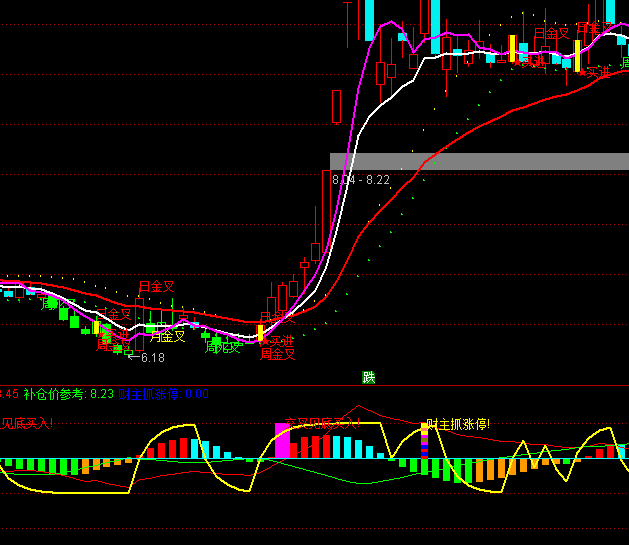Click the green 周死叉 label near the trough

[222, 347]
